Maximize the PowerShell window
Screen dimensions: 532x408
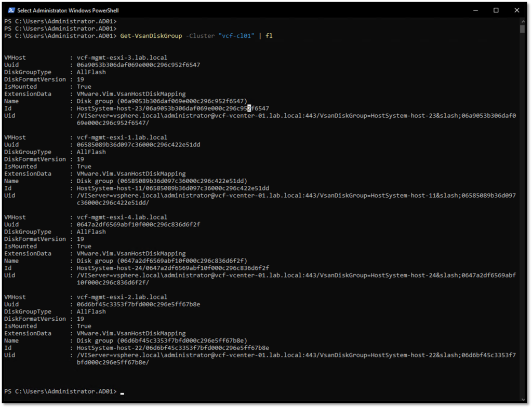496,10
